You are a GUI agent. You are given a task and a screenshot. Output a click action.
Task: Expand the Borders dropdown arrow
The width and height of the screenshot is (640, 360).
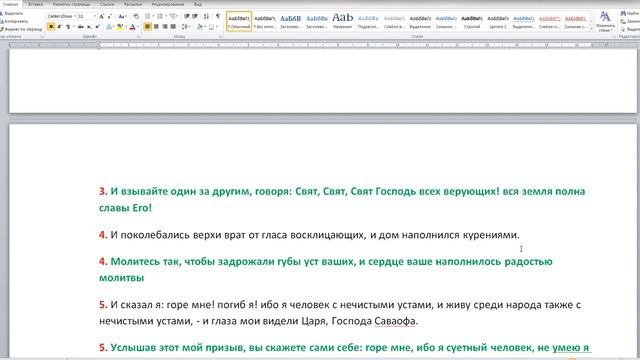click(216, 27)
